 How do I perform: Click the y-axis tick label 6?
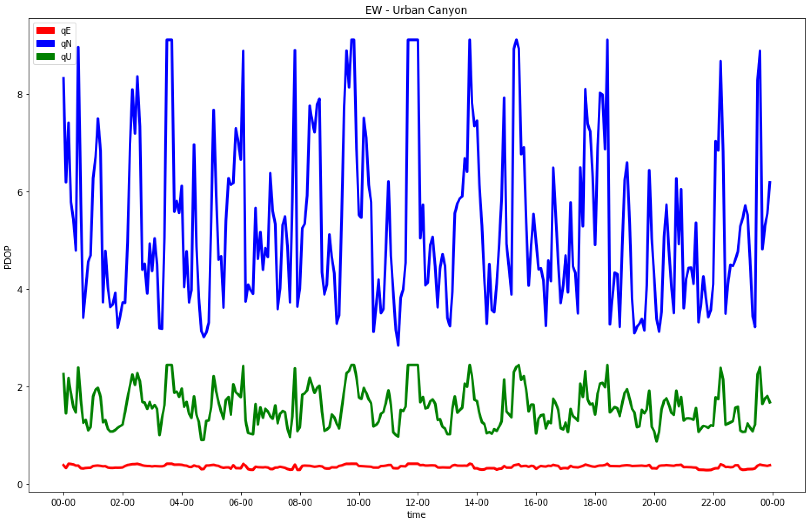(20, 192)
